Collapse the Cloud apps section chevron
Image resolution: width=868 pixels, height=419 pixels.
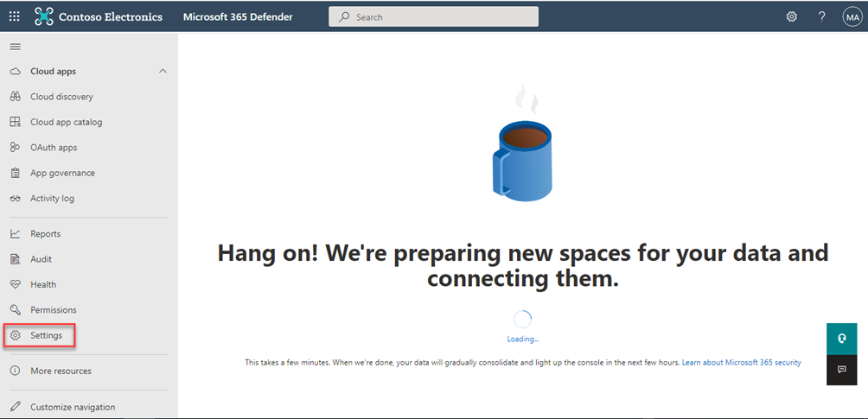163,72
